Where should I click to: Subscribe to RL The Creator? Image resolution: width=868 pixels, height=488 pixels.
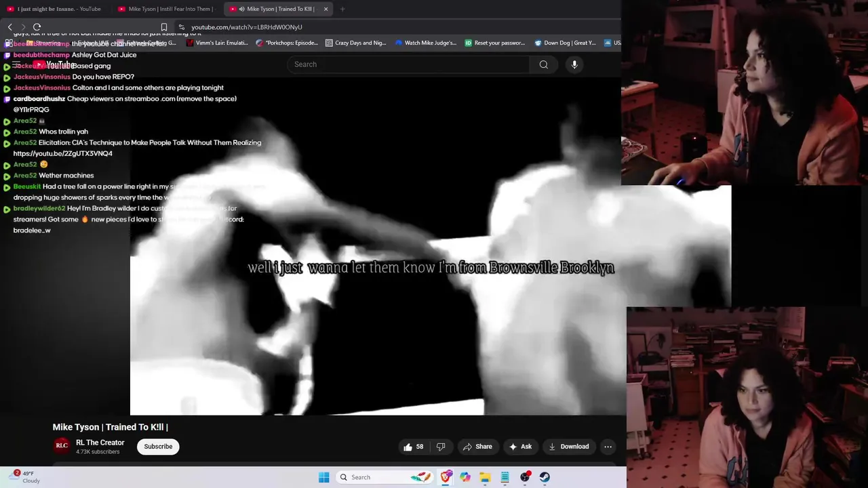point(158,447)
